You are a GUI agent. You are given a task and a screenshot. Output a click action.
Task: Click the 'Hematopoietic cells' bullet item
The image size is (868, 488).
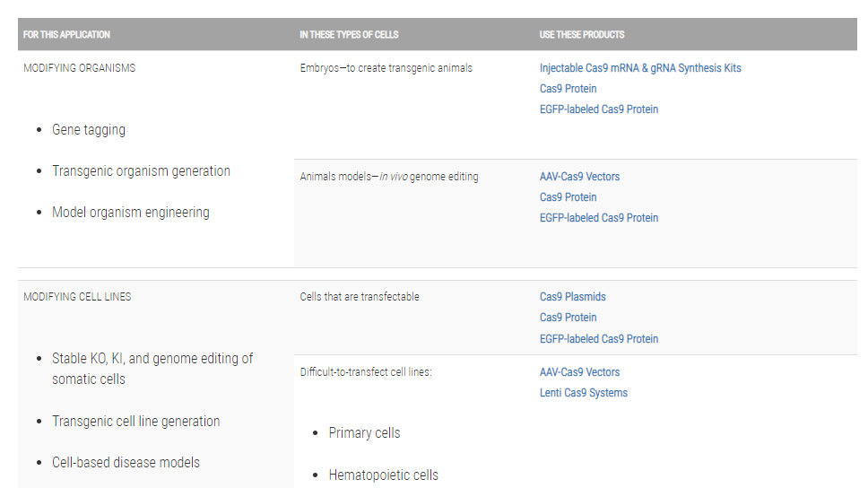click(x=383, y=475)
